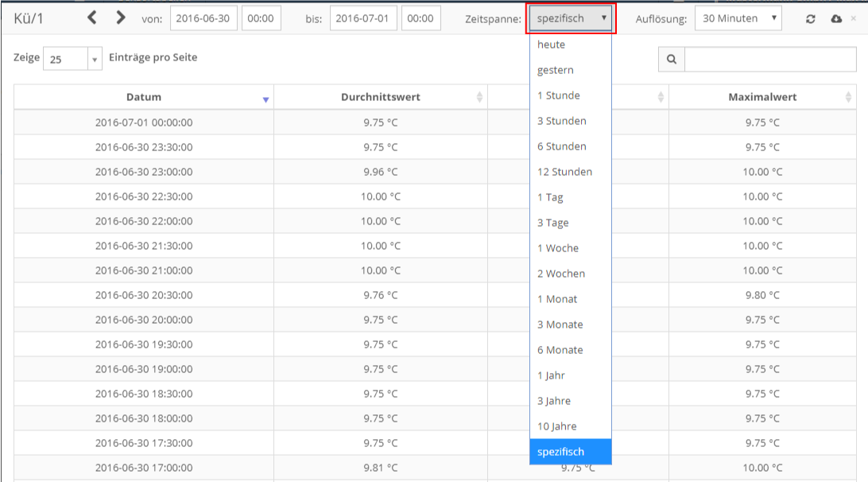
Task: Click the 'von' time field
Action: (x=261, y=18)
